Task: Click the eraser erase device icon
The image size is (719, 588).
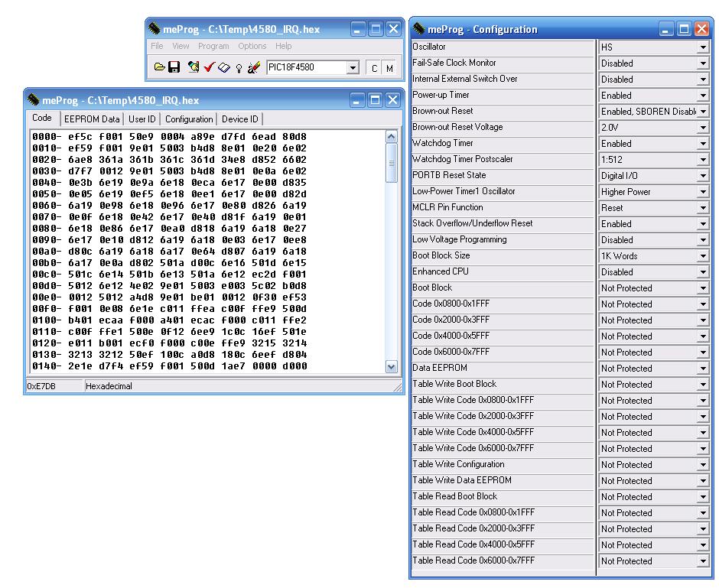Action: [254, 67]
